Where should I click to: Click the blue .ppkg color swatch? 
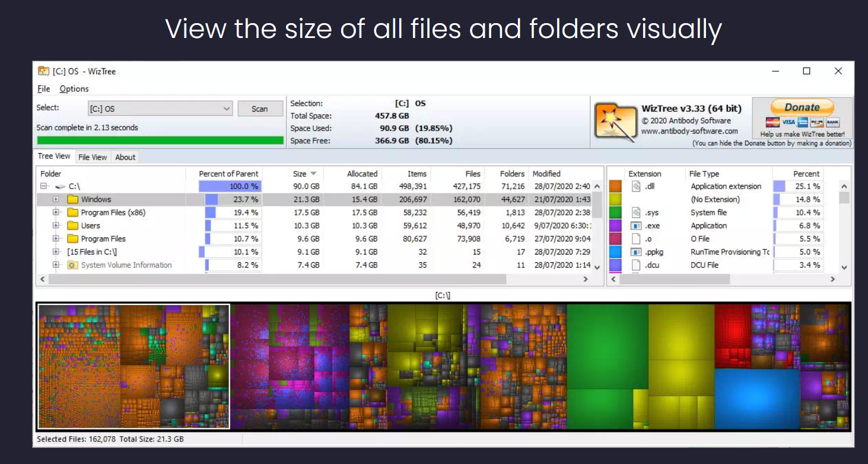tap(615, 252)
